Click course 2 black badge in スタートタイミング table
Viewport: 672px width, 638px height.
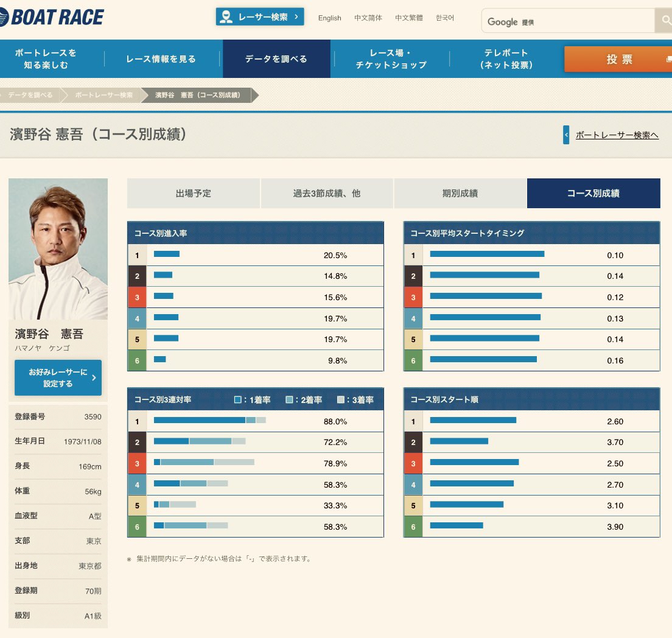click(413, 276)
